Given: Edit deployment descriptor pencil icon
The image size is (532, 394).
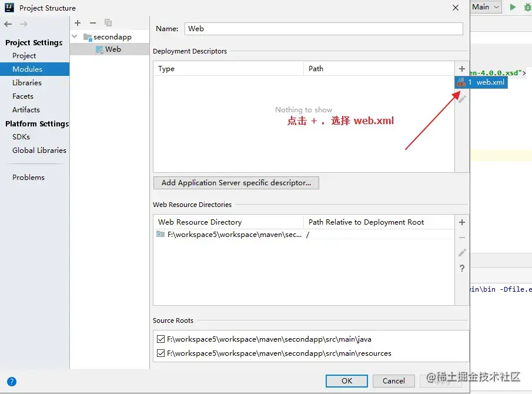Looking at the screenshot, I should (462, 99).
